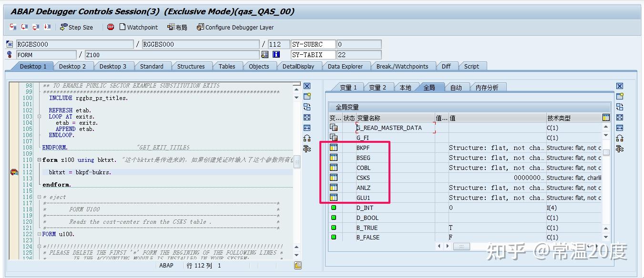Open table settings icon in variables header
The image size is (644, 278).
[606, 118]
